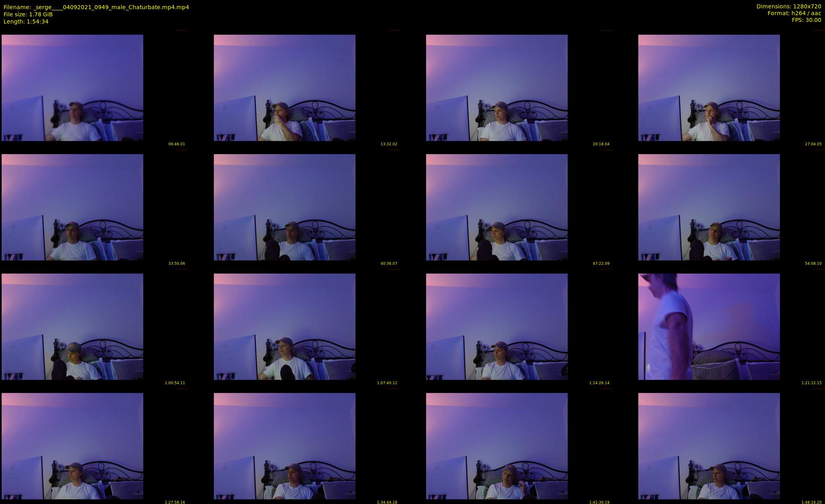825x504 pixels.
Task: Click the Filename text in the header
Action: click(x=96, y=7)
